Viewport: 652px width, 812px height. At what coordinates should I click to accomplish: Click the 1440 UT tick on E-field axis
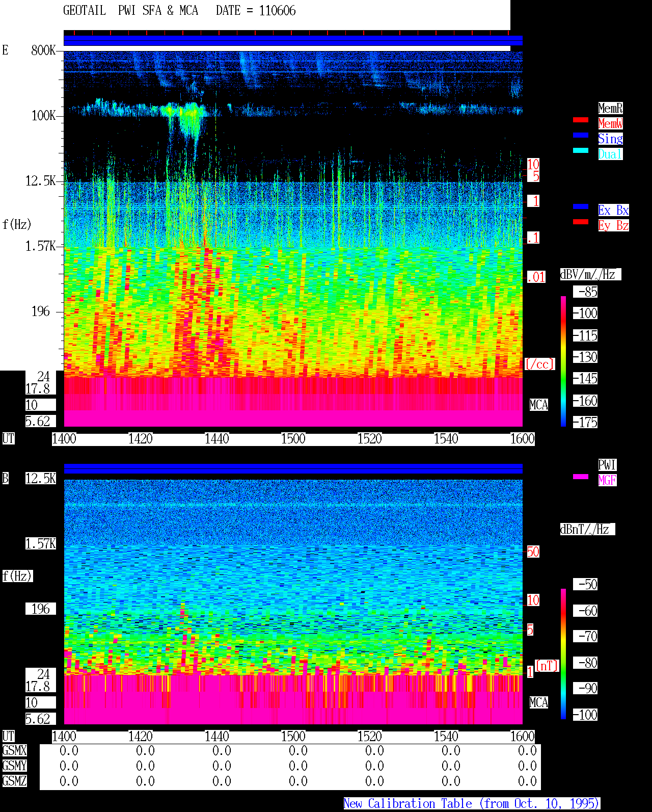click(x=217, y=439)
